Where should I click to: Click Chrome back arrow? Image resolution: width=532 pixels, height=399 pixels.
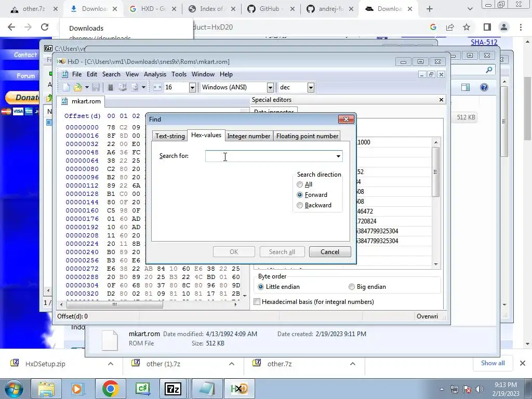click(11, 27)
